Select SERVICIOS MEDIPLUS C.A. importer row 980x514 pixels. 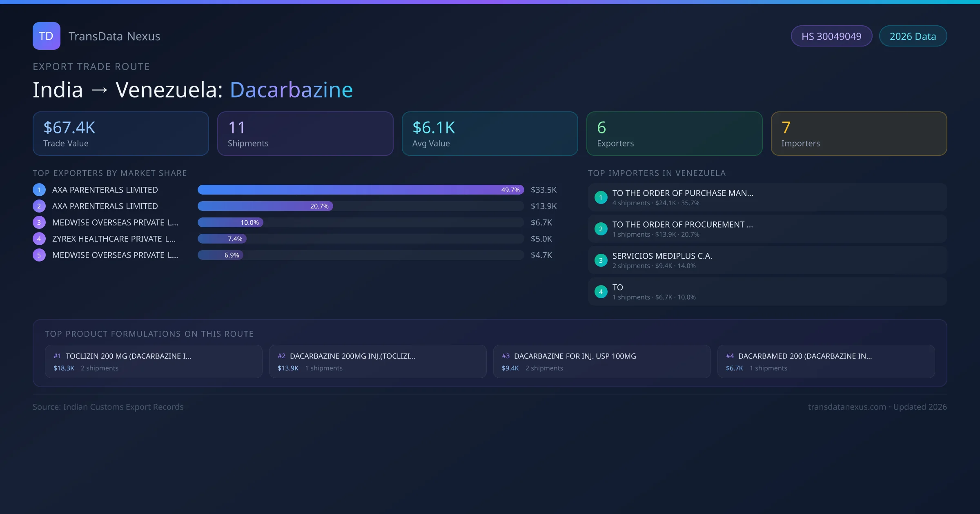click(x=767, y=260)
